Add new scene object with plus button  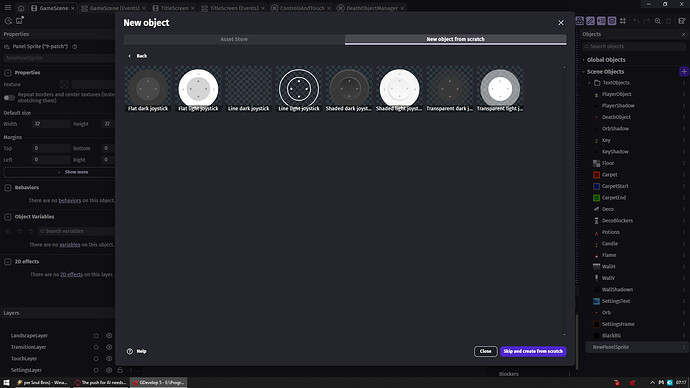684,71
